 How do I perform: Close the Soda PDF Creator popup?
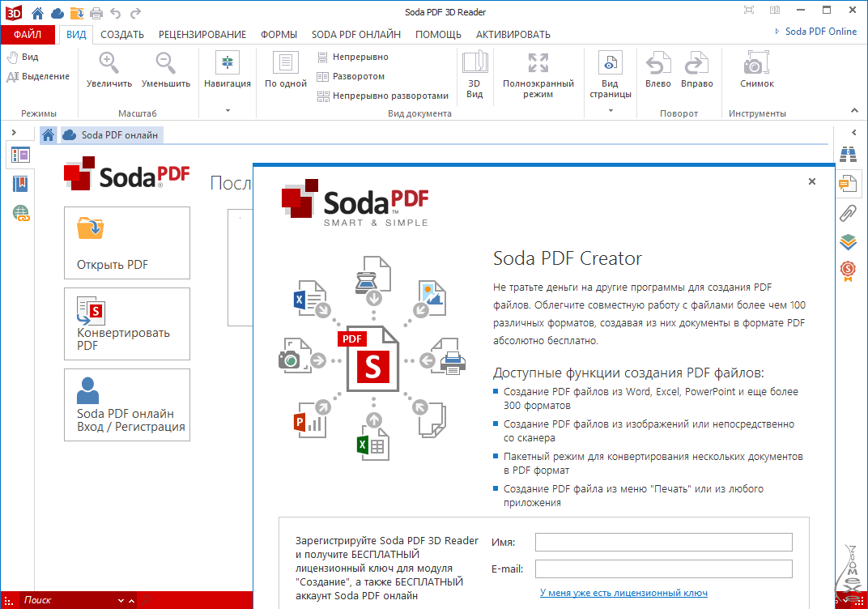click(812, 181)
